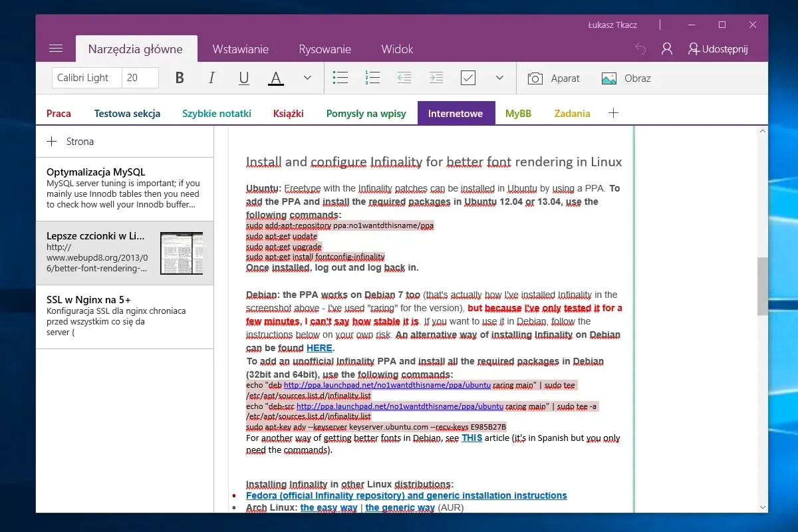Open the SSL w Nginx na 5+ page
The image size is (798, 532).
click(x=125, y=317)
